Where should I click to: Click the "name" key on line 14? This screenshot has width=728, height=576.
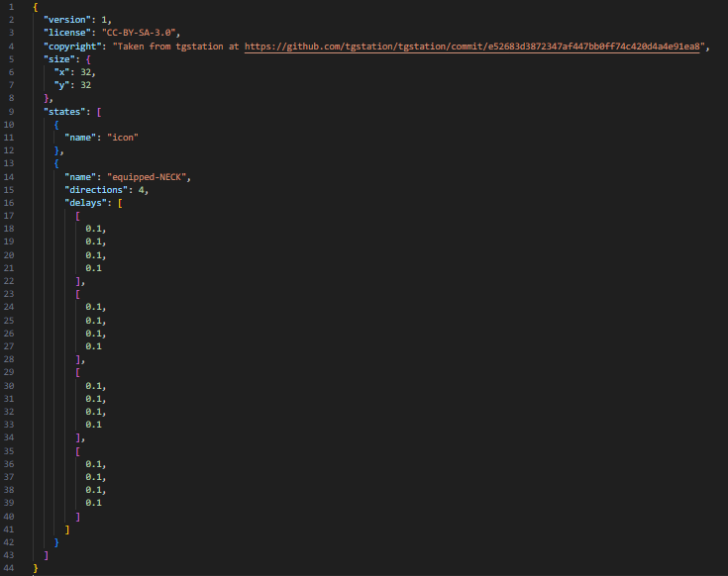tap(80, 177)
